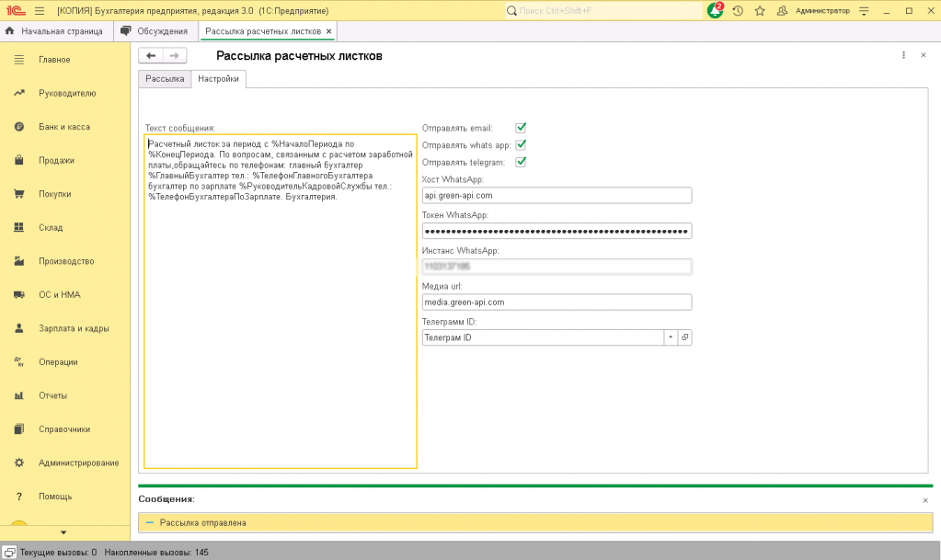Click the search field in title bar

[x=603, y=11]
